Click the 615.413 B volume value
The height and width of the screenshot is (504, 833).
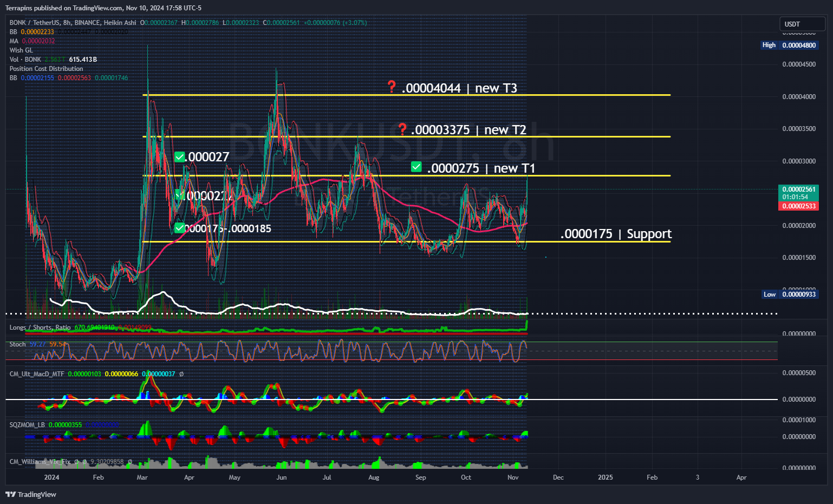click(x=83, y=60)
